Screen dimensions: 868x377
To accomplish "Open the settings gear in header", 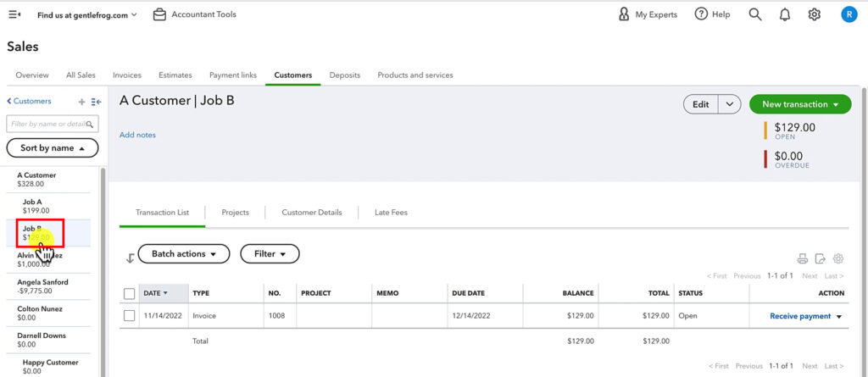I will [x=815, y=14].
